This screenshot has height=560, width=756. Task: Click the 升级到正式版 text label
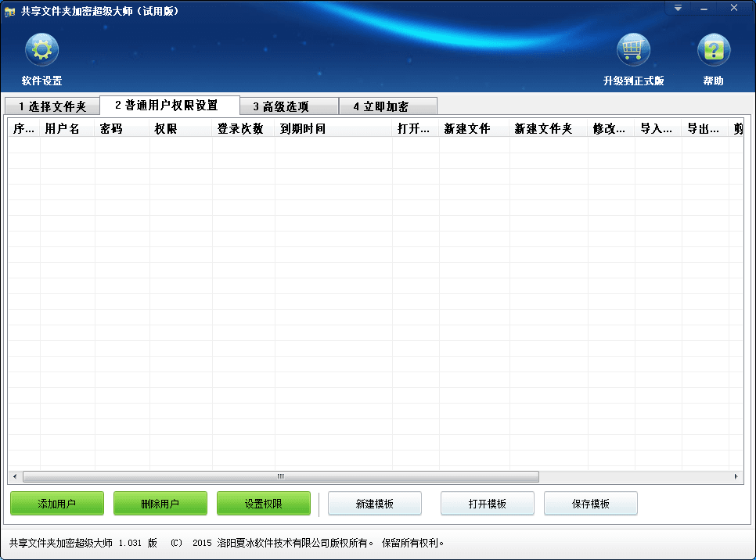click(x=634, y=81)
